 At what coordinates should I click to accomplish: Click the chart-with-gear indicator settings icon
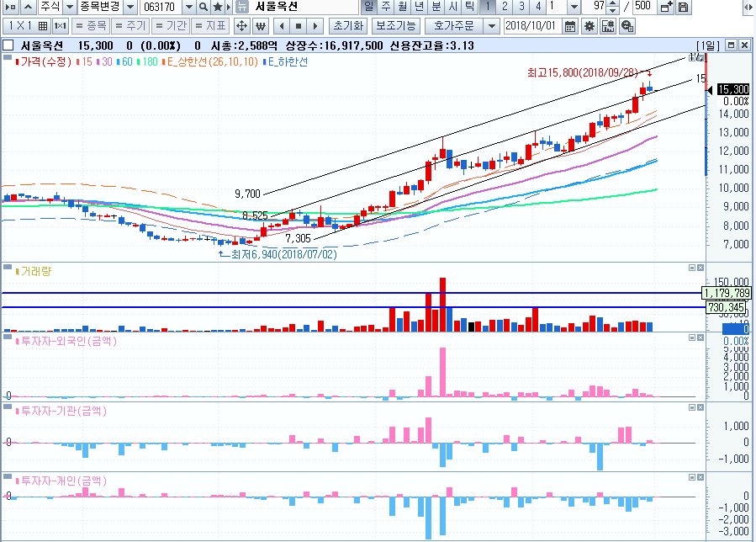(608, 25)
